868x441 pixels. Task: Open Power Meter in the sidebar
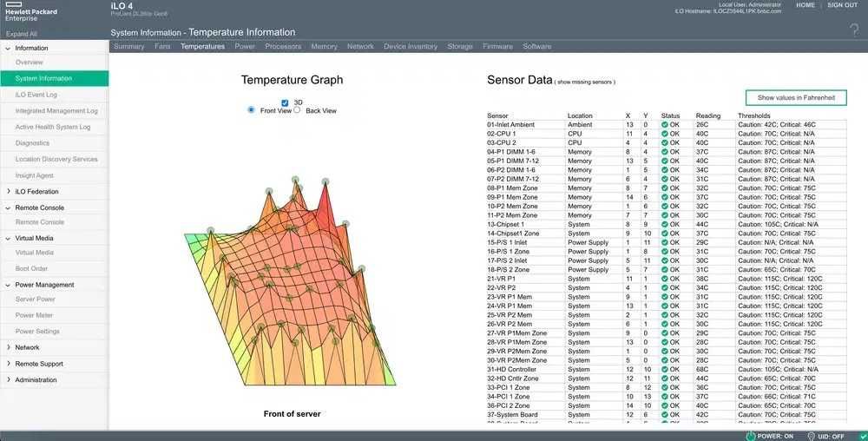pyautogui.click(x=35, y=315)
